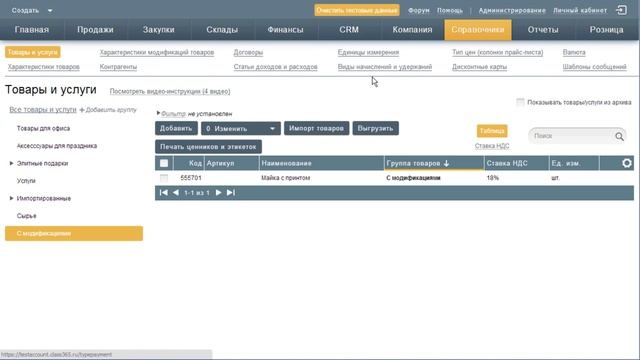This screenshot has width=640, height=360.
Task: Tick checkbox for row 555701
Action: coord(164,178)
